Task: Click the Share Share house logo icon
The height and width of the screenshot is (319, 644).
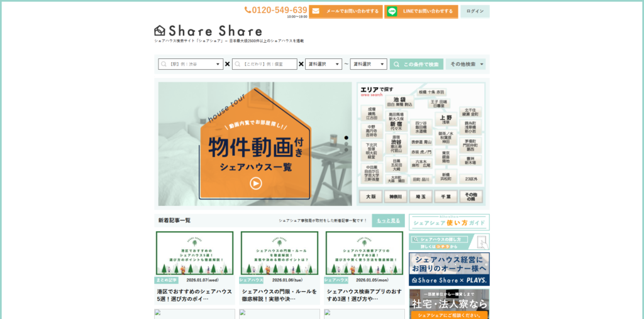Action: tap(159, 30)
